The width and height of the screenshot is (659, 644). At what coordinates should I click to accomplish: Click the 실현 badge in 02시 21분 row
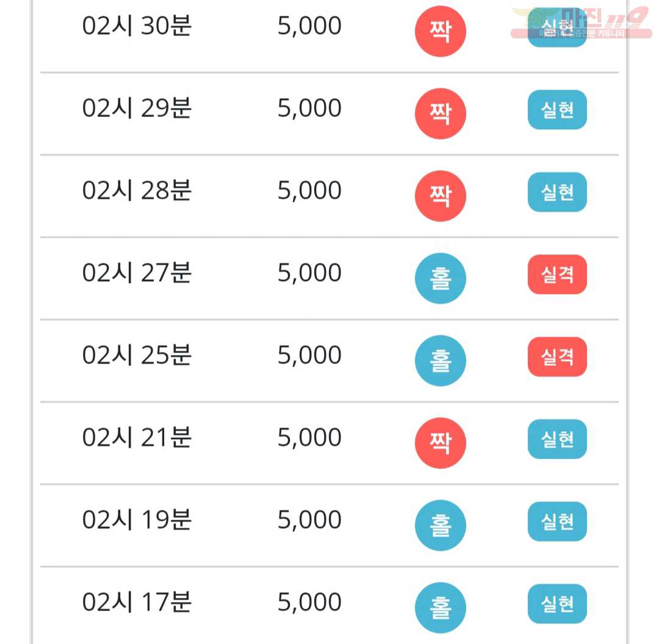pyautogui.click(x=557, y=439)
